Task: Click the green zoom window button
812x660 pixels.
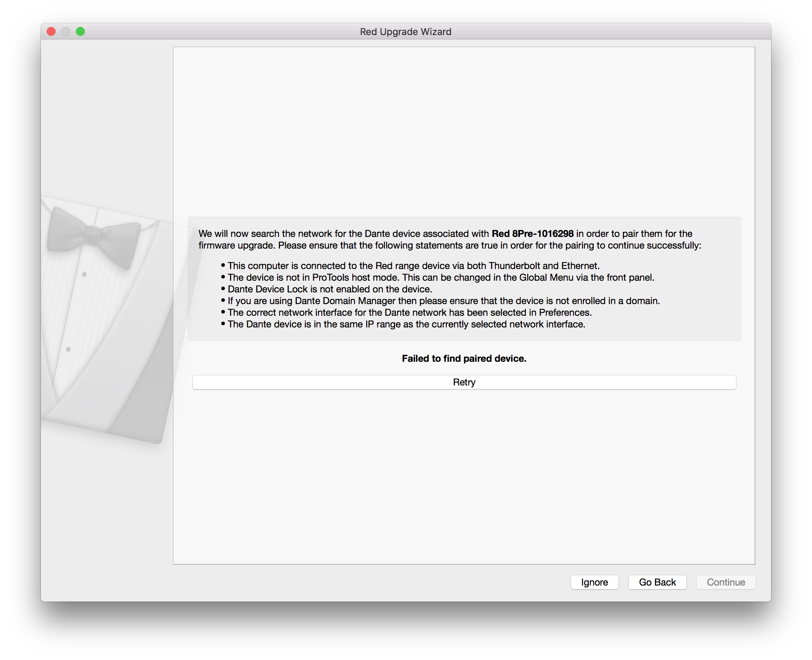Action: pyautogui.click(x=80, y=31)
